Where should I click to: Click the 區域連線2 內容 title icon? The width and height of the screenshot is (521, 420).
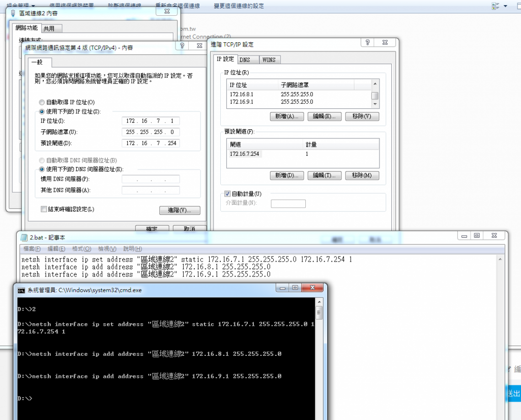tap(13, 13)
